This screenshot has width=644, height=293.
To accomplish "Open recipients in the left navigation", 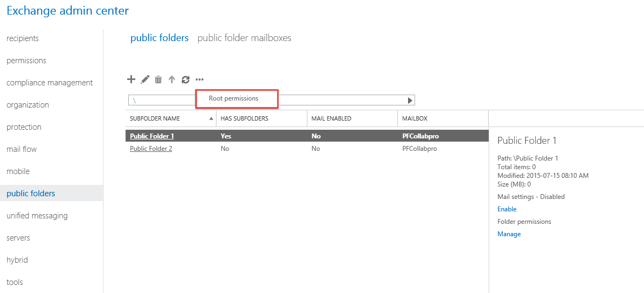I will 23,38.
